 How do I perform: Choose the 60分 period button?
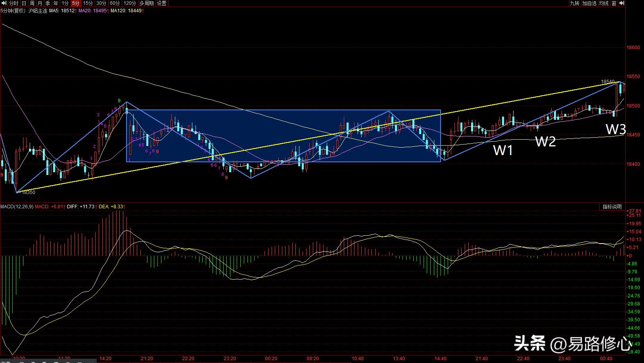pos(115,3)
